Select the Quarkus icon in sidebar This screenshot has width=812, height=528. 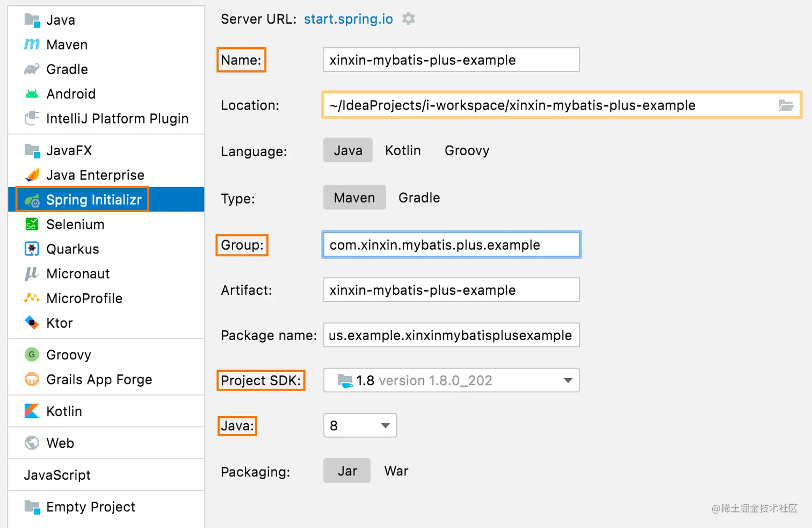(x=32, y=249)
